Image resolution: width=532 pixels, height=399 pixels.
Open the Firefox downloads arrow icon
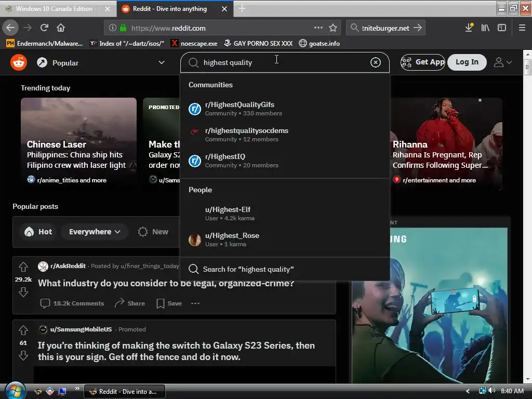click(469, 28)
